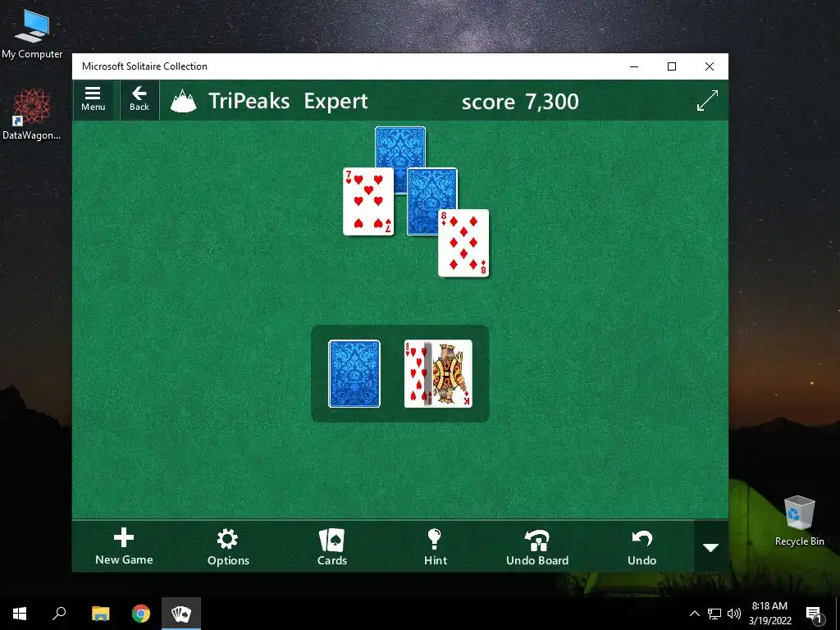Screen dimensions: 840x630
Task: Show hidden system tray icons
Action: 694,614
